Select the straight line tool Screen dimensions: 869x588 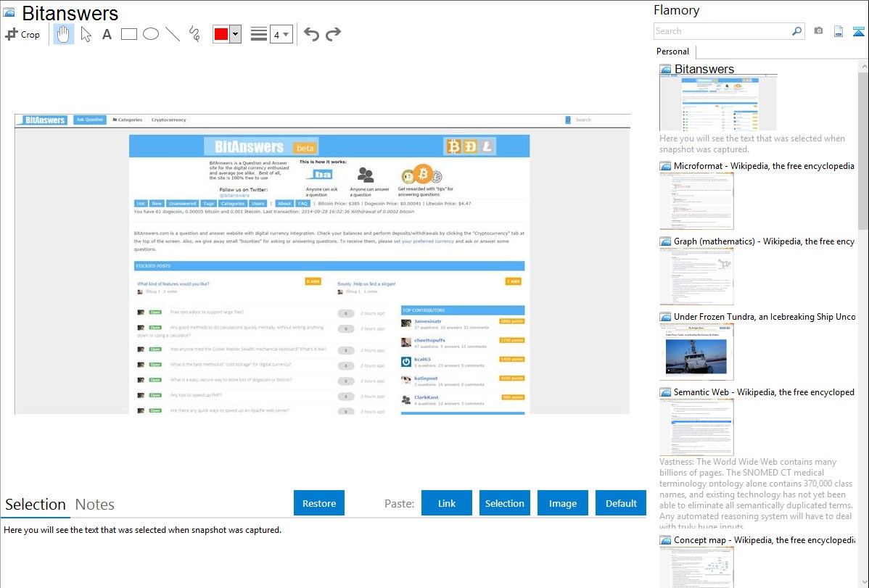click(x=173, y=34)
